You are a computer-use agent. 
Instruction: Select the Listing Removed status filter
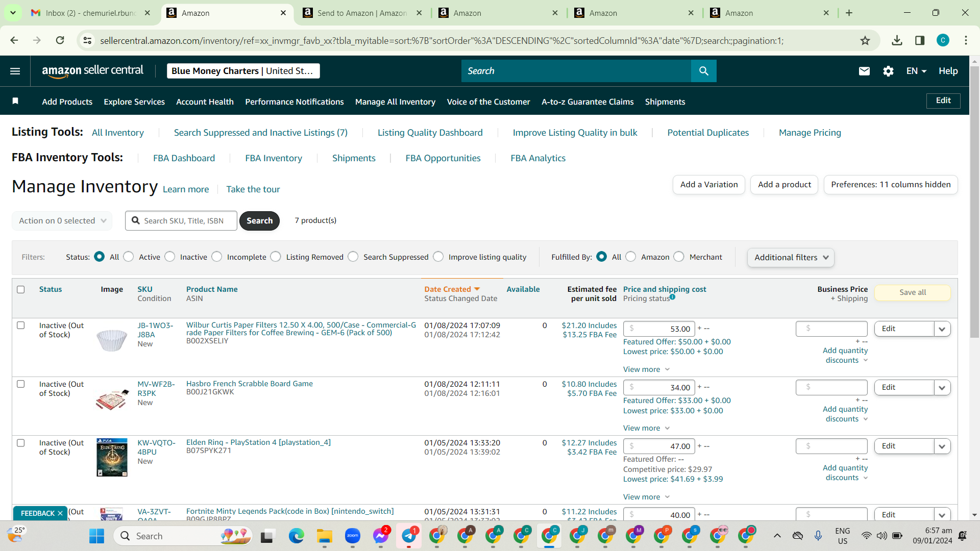click(276, 257)
